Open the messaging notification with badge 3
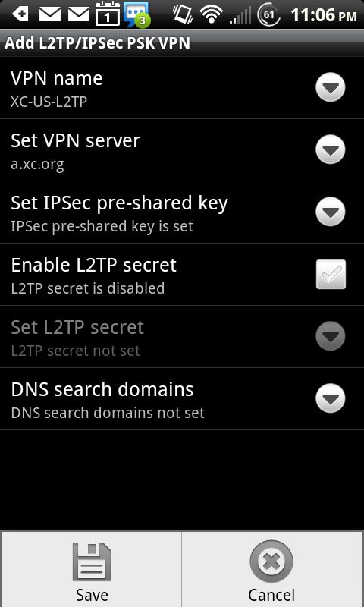This screenshot has width=364, height=607. coord(136,14)
